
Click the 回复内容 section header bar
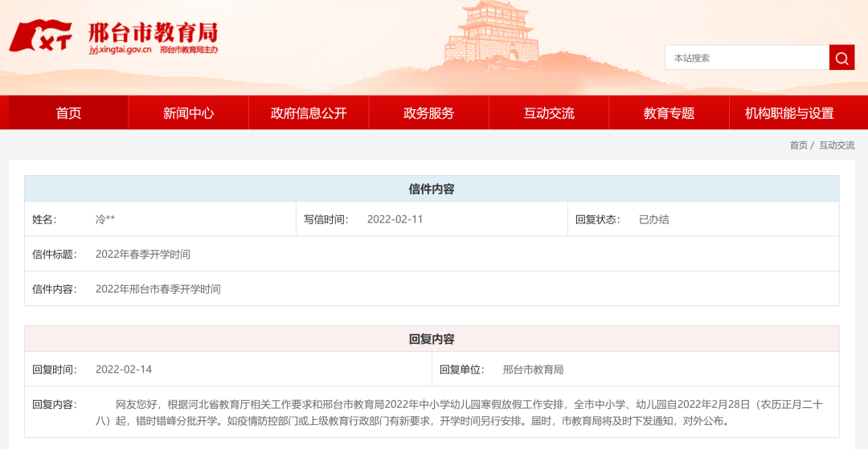click(432, 339)
